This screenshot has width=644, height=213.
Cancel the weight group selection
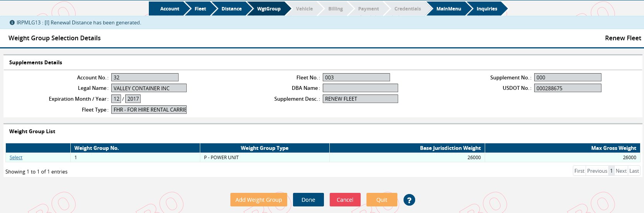pyautogui.click(x=345, y=200)
